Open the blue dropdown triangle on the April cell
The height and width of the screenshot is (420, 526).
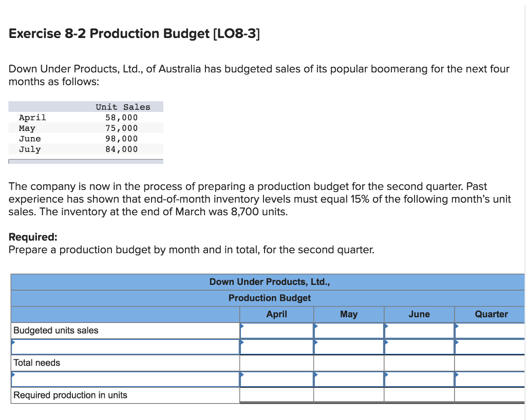coord(241,328)
